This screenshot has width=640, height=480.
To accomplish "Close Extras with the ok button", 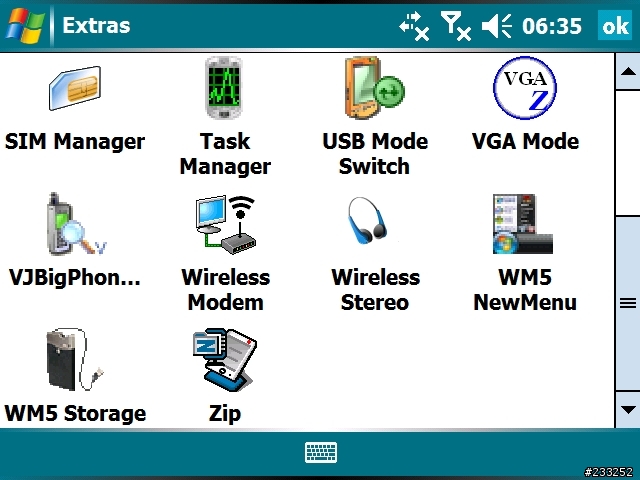I will tap(615, 25).
